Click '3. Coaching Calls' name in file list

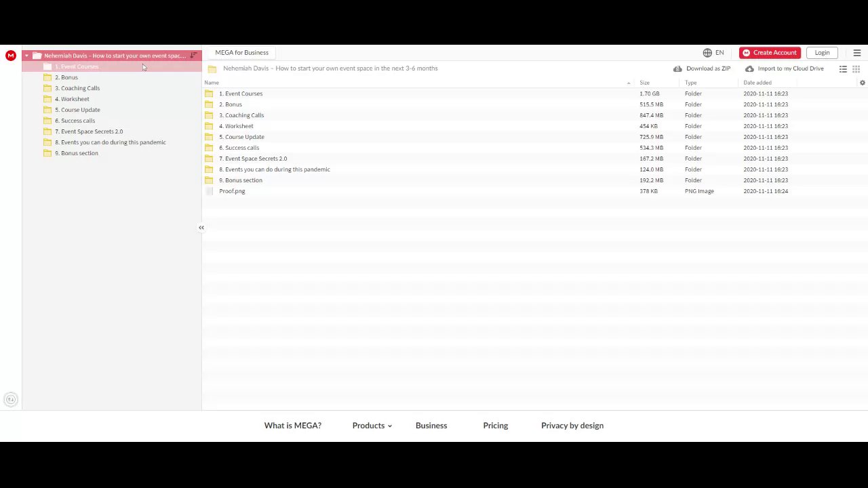[241, 115]
